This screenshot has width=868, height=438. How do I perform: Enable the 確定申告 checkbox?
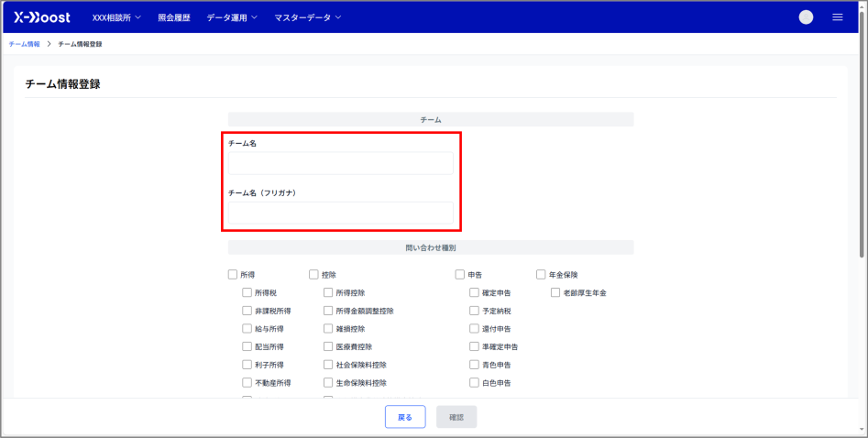point(474,293)
